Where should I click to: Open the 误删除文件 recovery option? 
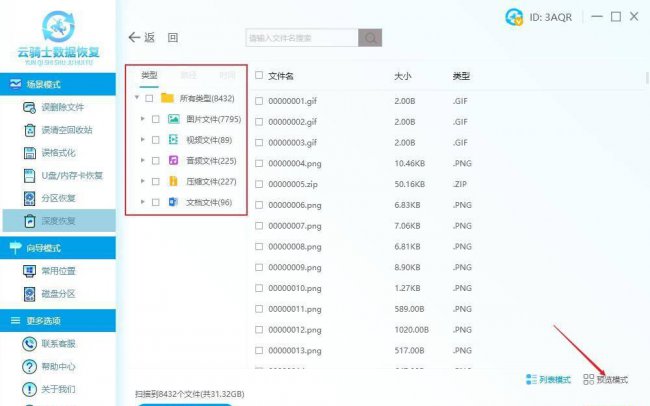[53, 107]
